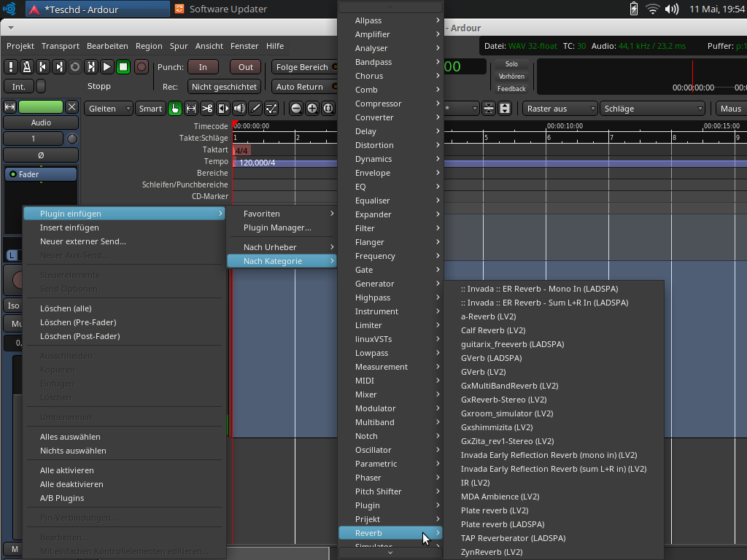Image resolution: width=747 pixels, height=560 pixels.
Task: Start playback with the Play button
Action: (x=107, y=67)
